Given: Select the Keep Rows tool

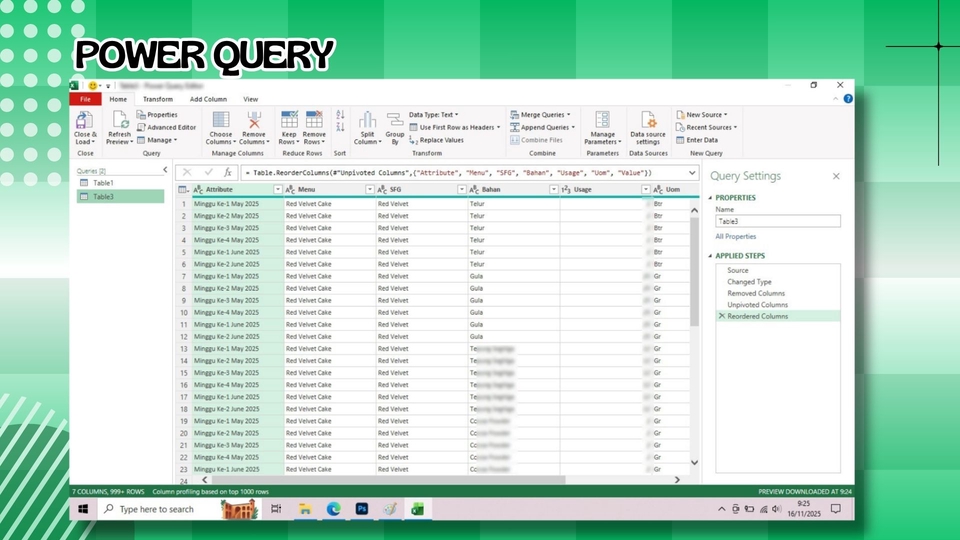Looking at the screenshot, I should pos(289,121).
